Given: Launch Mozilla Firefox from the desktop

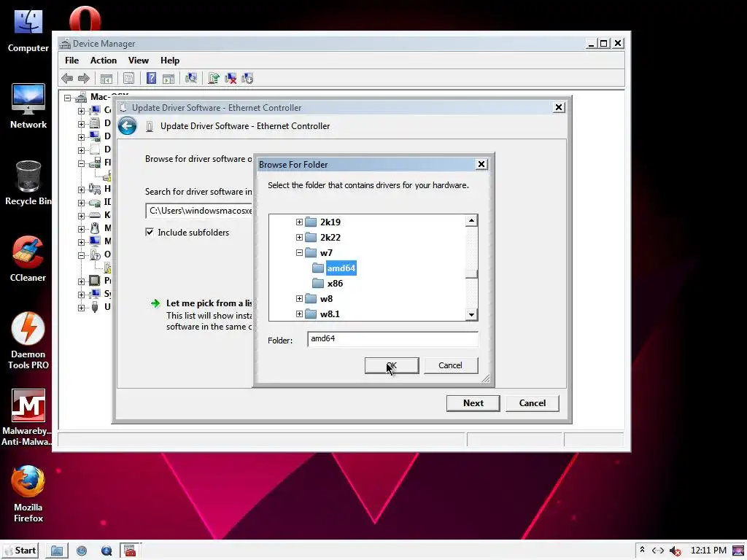Looking at the screenshot, I should [x=28, y=494].
